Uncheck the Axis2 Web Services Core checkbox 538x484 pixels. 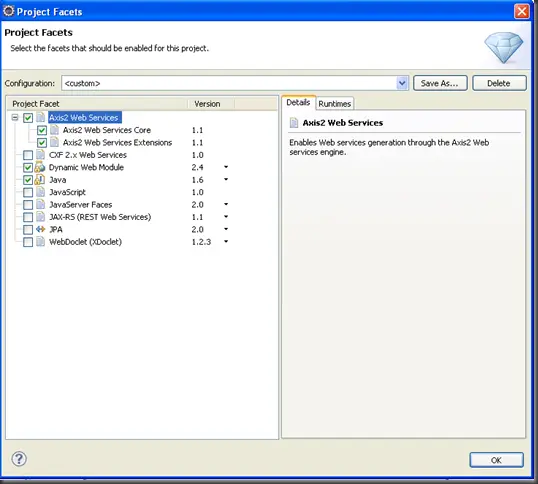click(x=42, y=130)
